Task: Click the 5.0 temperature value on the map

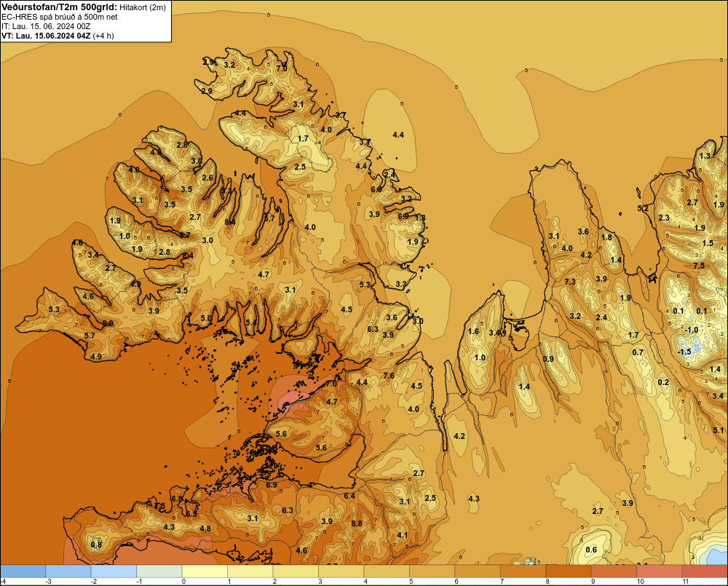Action: click(206, 318)
